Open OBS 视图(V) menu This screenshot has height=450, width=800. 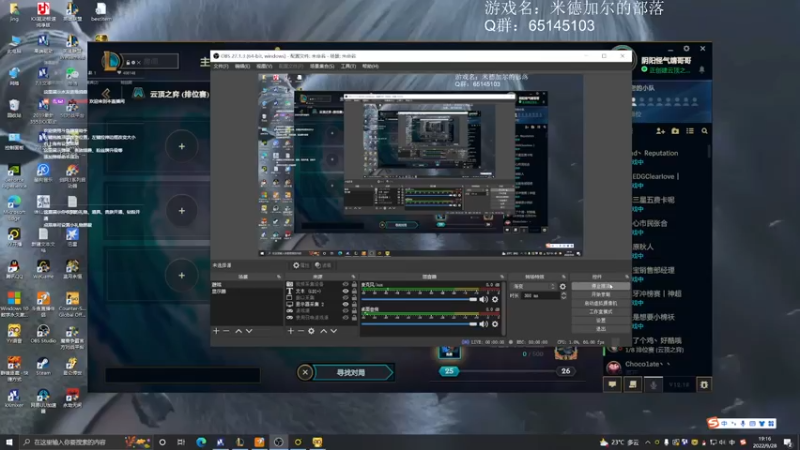(x=264, y=66)
